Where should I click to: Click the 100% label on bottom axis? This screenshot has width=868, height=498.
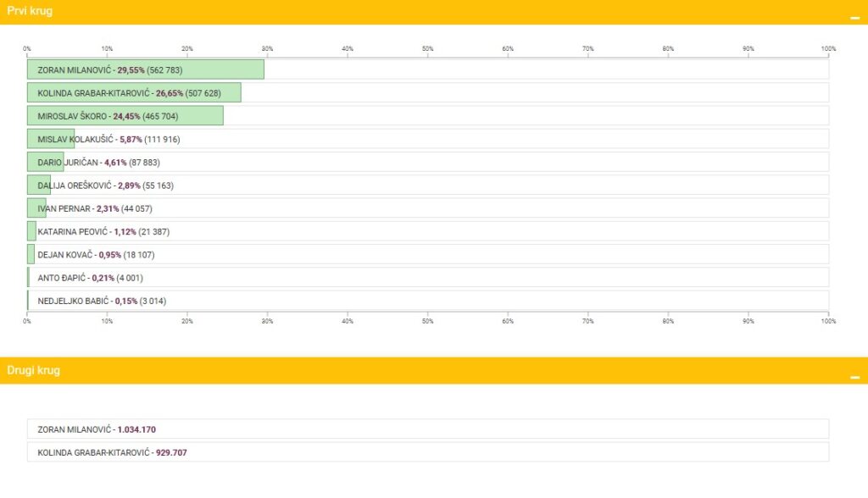point(828,321)
